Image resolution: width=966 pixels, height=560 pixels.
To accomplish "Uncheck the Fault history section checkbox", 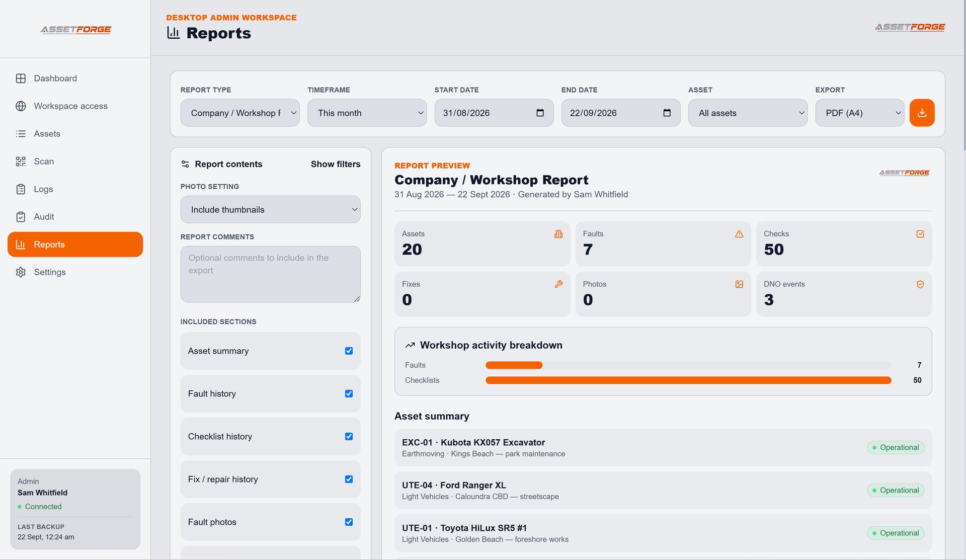I will (x=349, y=393).
